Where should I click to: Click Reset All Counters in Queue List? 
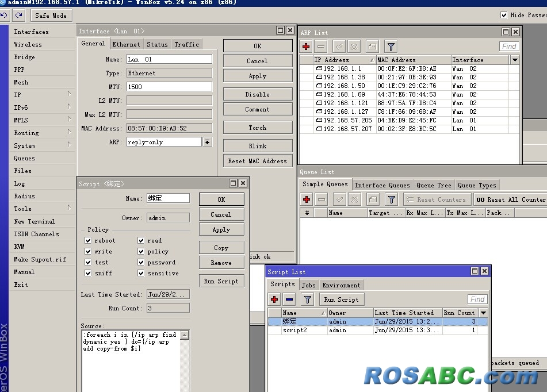[x=511, y=199]
